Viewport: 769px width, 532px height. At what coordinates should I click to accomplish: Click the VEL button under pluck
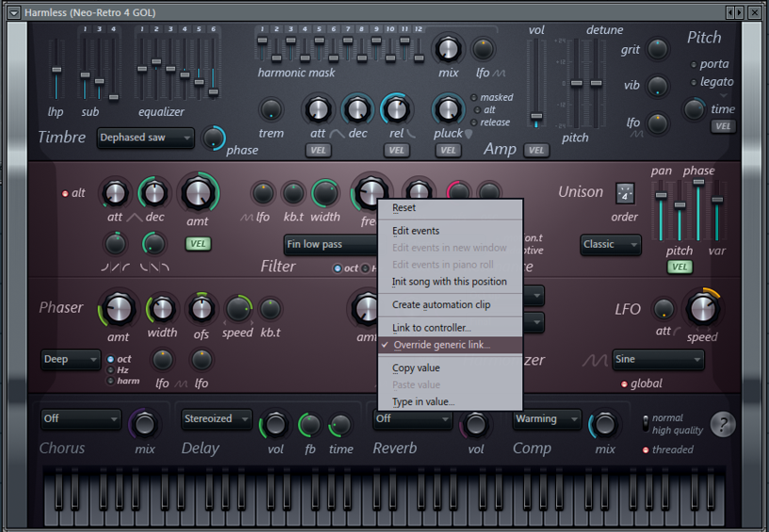(x=448, y=151)
